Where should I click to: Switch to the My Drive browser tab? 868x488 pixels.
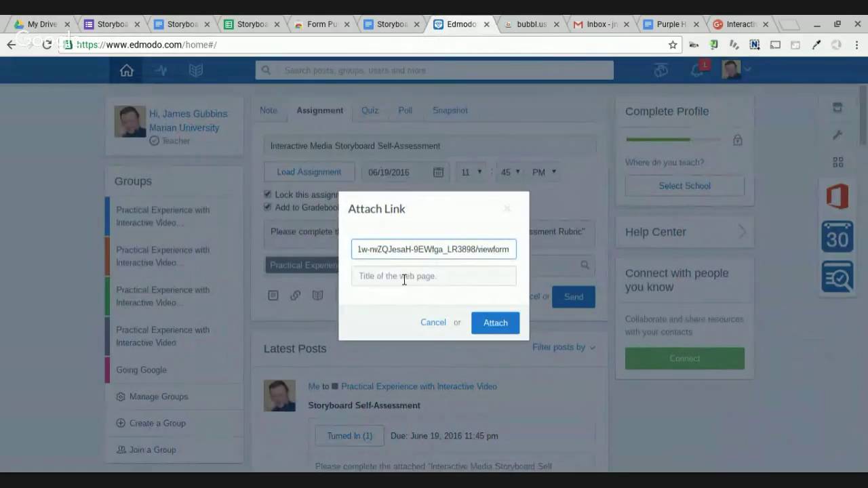pyautogui.click(x=42, y=24)
